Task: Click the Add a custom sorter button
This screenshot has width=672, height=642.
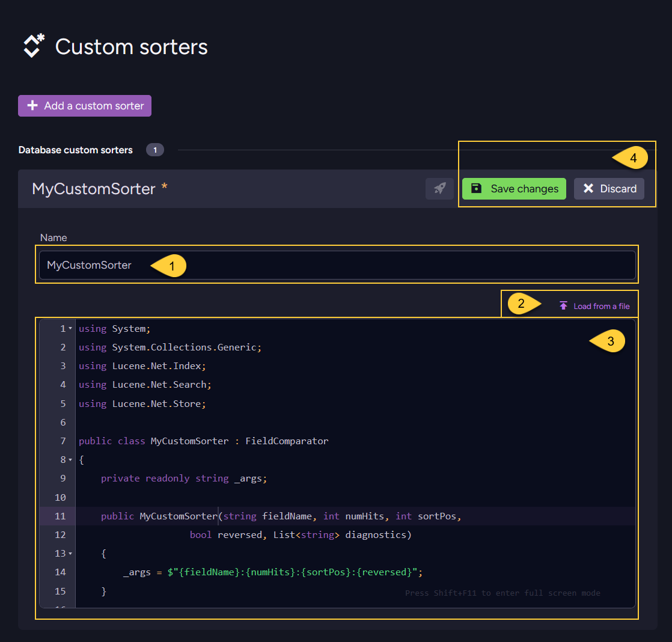Action: tap(84, 106)
